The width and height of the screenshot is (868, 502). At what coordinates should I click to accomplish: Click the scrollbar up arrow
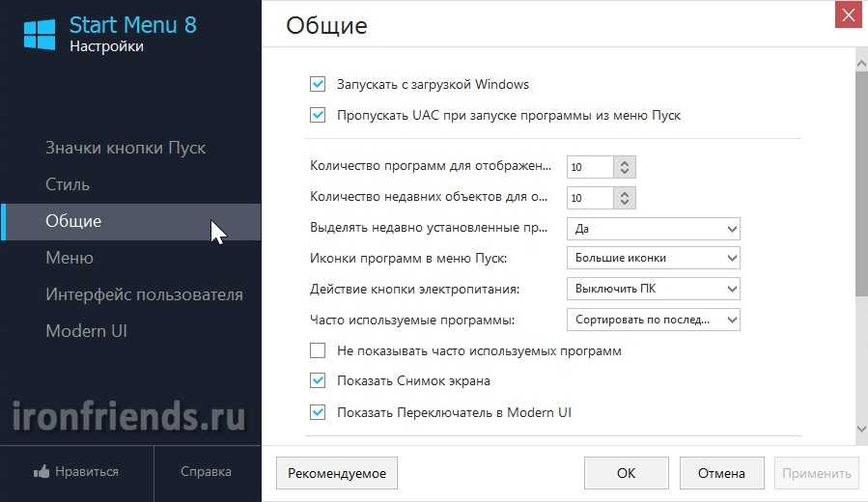861,64
